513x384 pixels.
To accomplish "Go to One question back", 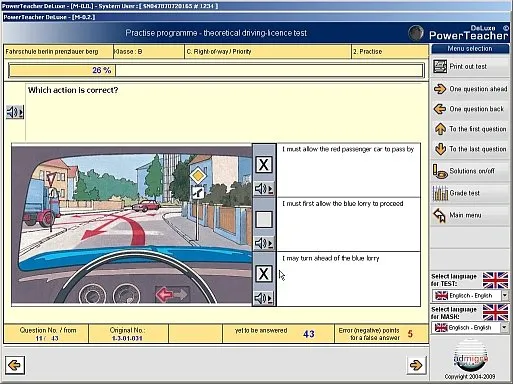I will click(470, 109).
